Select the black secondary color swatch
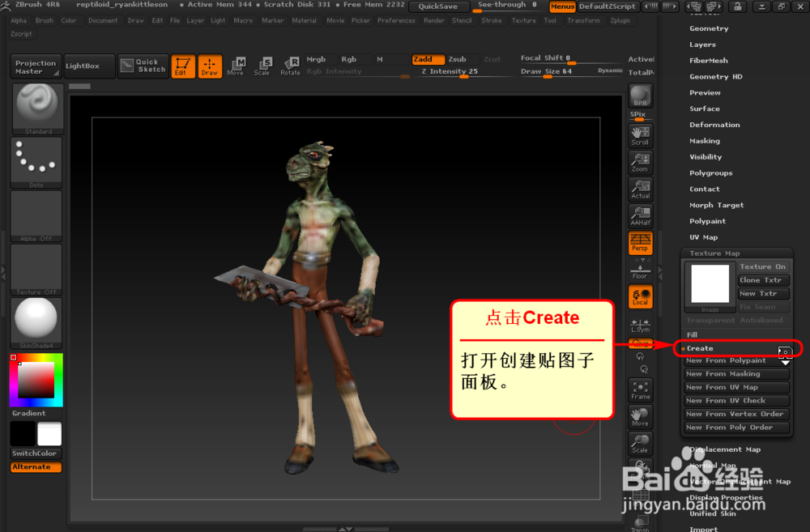 pos(23,434)
